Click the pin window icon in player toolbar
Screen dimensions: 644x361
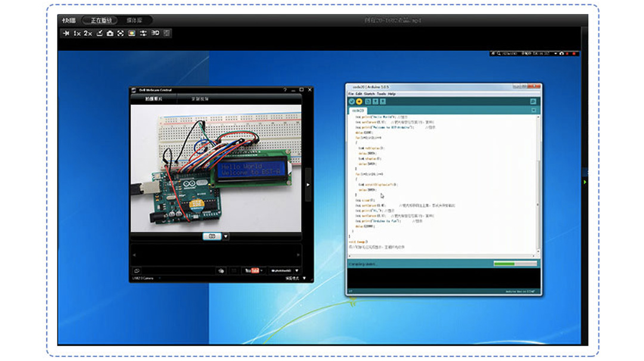(66, 33)
